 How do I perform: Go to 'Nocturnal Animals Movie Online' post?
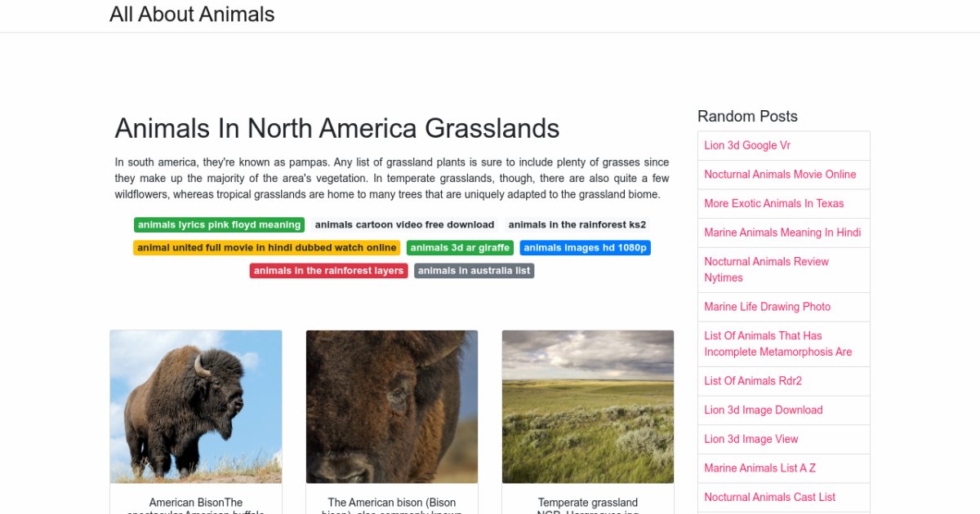click(x=780, y=175)
